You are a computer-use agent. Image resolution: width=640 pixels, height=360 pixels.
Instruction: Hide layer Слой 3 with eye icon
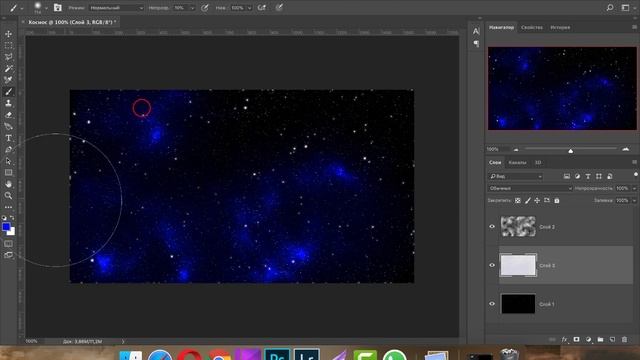point(492,265)
